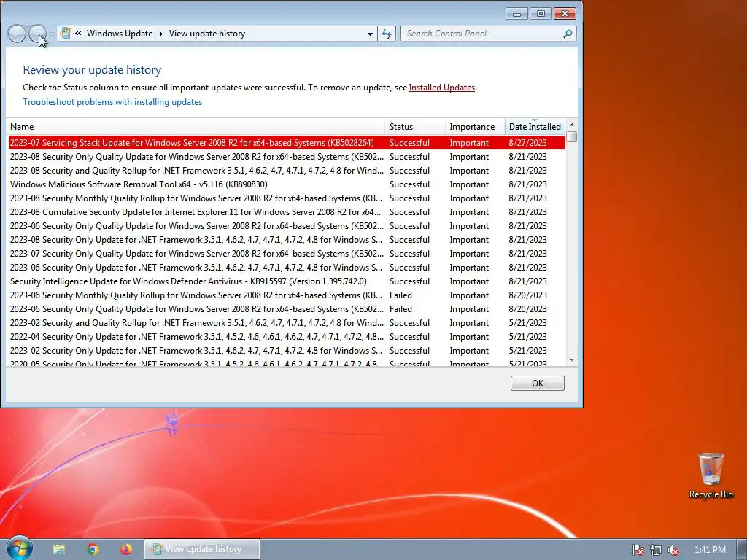
Task: Select 2023-02 Security and Quality Rollup .NET row
Action: (x=287, y=323)
